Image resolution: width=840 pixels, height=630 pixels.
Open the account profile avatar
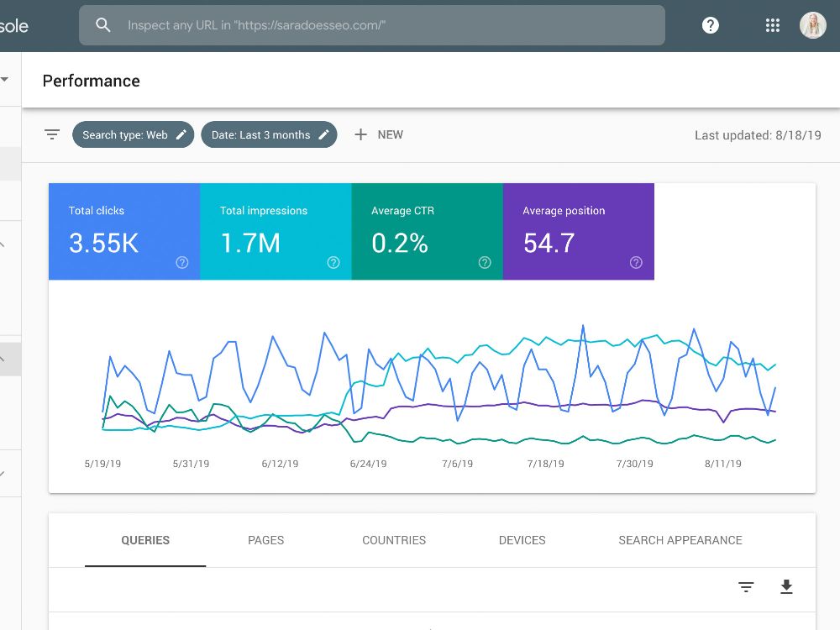[812, 25]
